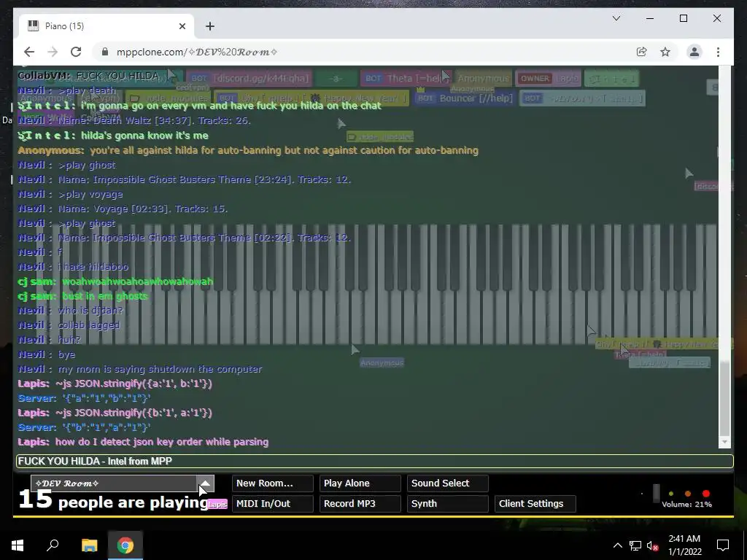Adjust the Volume 21% slider

click(656, 494)
